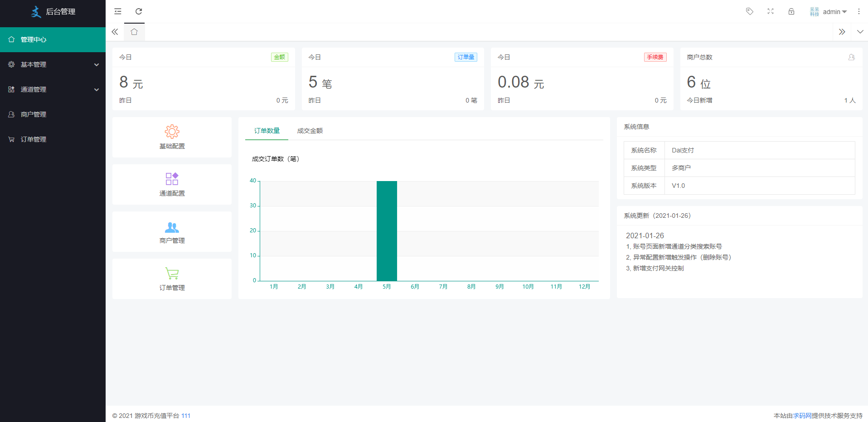Image resolution: width=868 pixels, height=422 pixels.
Task: Collapse the sidebar with the menu fold icon
Action: (118, 11)
